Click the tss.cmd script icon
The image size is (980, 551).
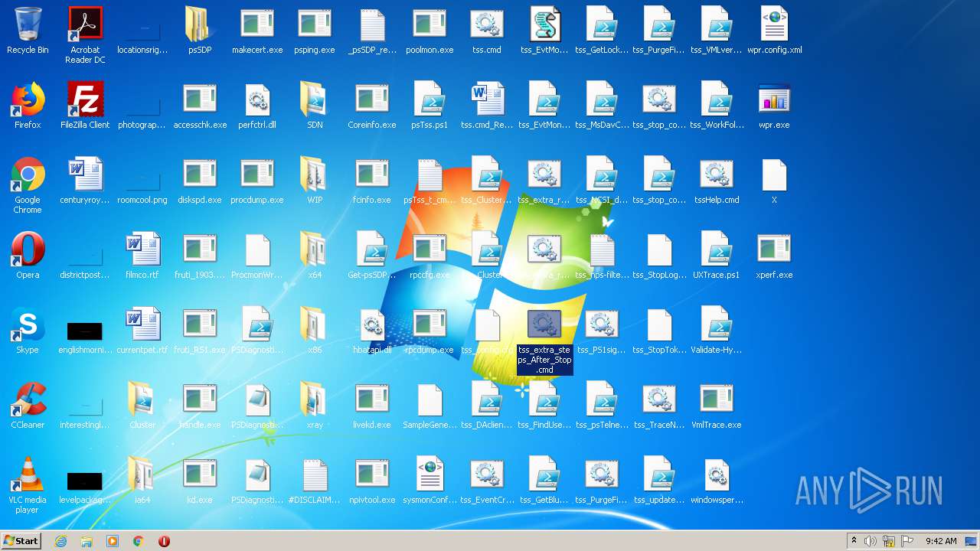point(487,31)
